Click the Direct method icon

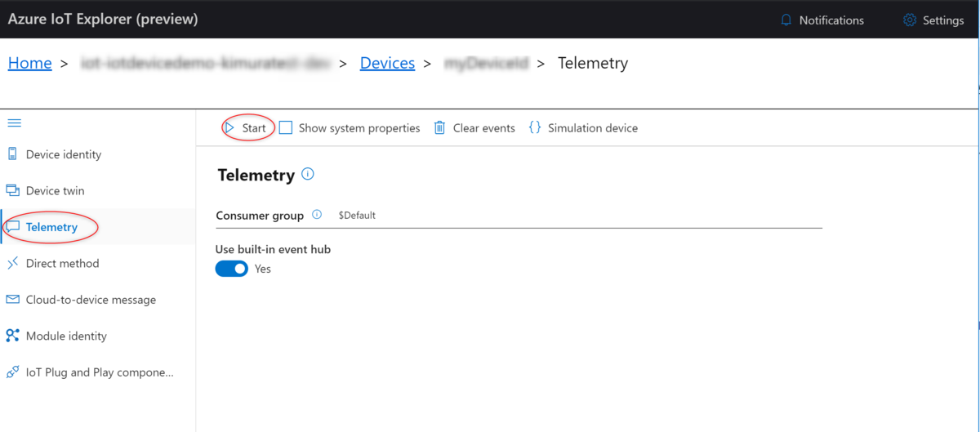click(x=12, y=263)
